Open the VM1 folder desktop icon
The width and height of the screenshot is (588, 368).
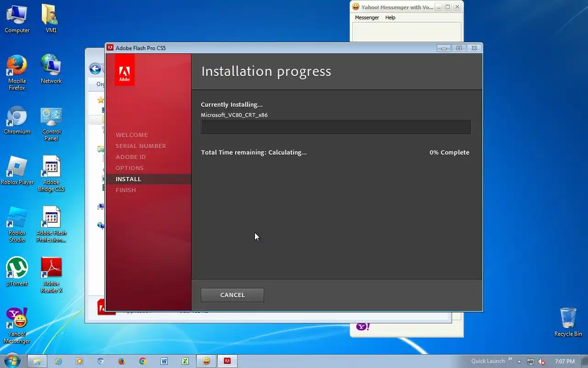click(51, 19)
